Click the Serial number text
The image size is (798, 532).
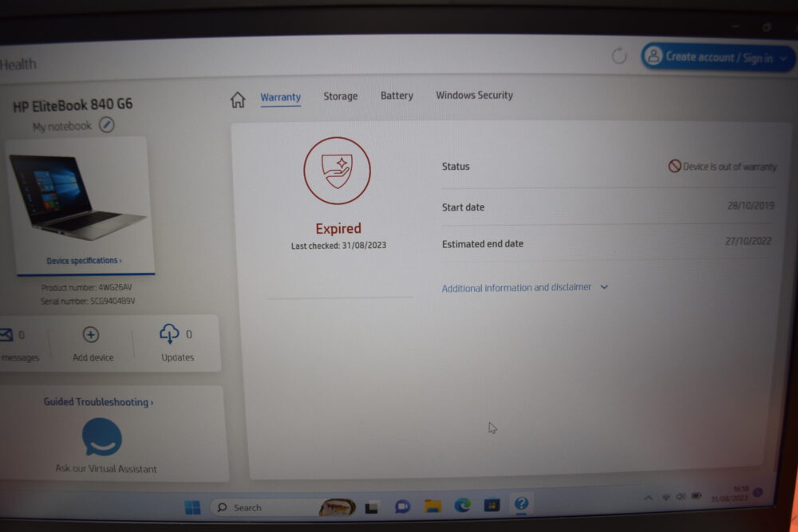pos(88,301)
